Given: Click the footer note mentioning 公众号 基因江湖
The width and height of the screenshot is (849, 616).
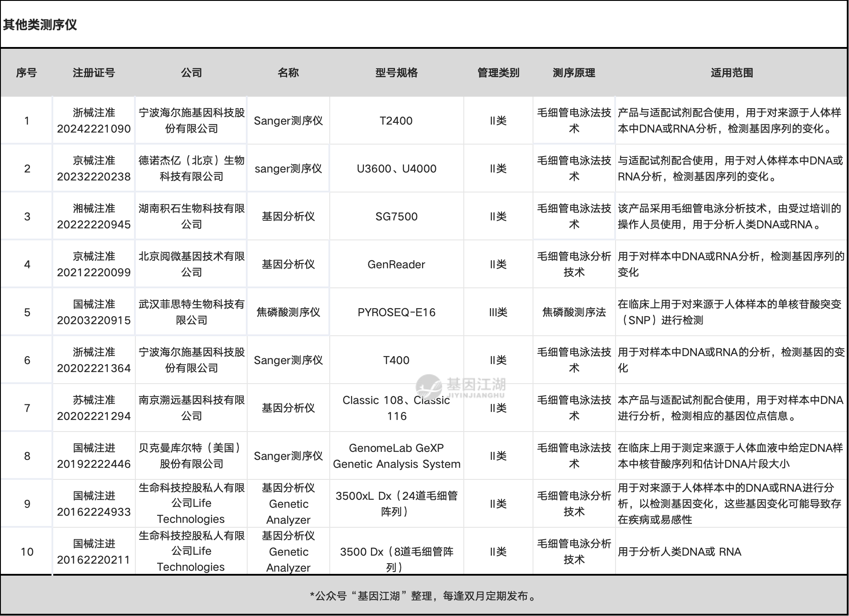Looking at the screenshot, I should (424, 596).
